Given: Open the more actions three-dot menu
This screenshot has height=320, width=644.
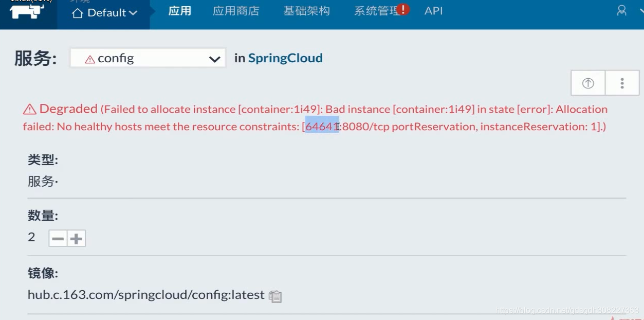Looking at the screenshot, I should (622, 83).
